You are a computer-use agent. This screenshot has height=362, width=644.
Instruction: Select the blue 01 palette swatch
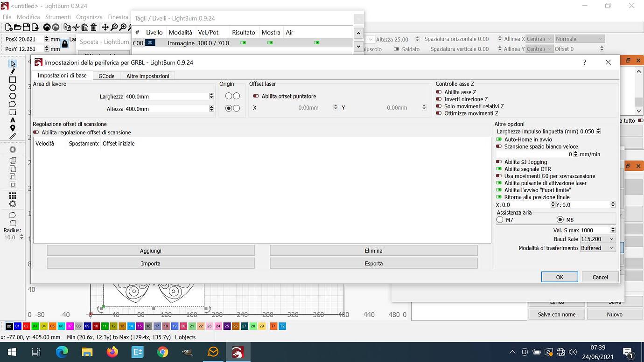(18, 326)
